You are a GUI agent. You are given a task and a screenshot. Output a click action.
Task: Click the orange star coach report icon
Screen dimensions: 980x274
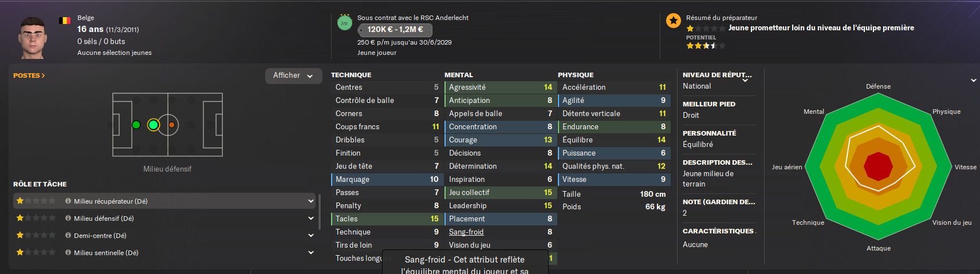point(674,21)
